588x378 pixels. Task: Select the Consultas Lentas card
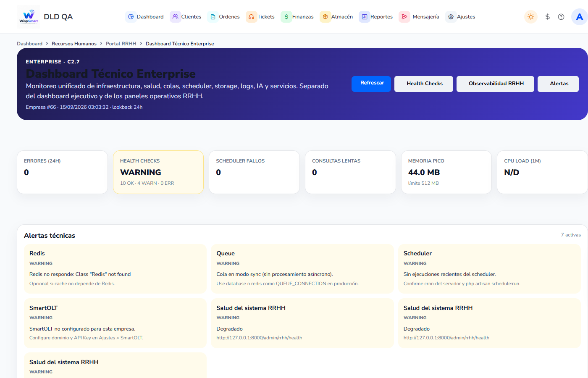point(350,172)
